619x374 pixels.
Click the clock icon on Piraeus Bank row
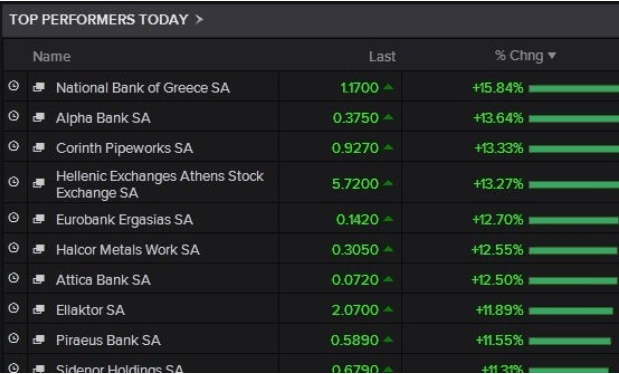(x=14, y=338)
